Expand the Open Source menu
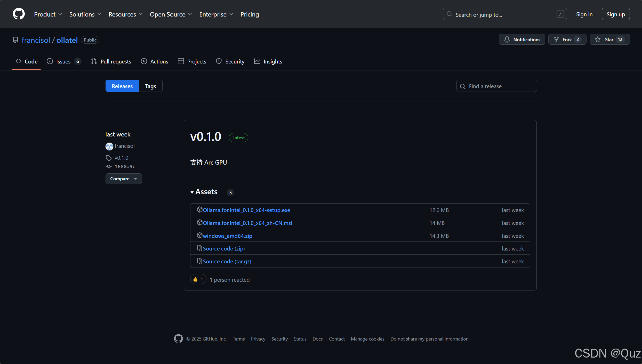The image size is (642, 364). [x=171, y=14]
